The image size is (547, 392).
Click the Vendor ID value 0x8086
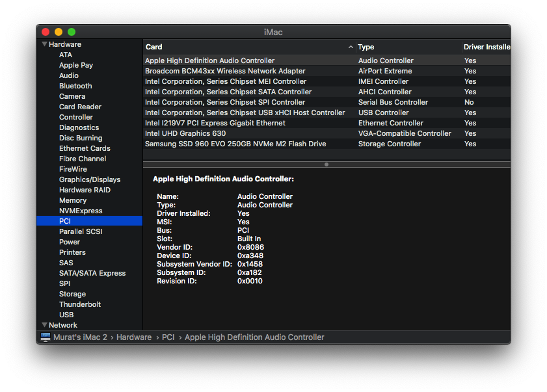point(251,247)
